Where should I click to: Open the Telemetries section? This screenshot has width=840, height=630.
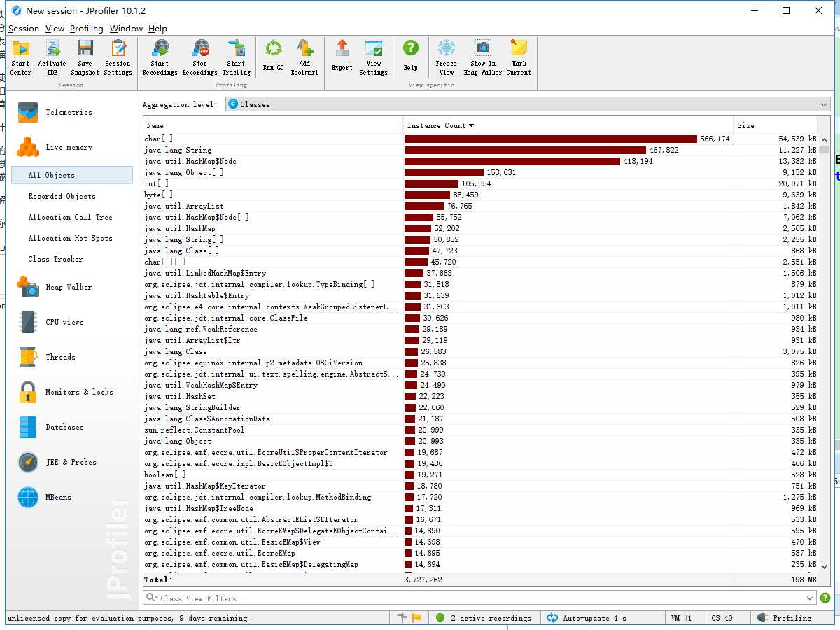69,112
